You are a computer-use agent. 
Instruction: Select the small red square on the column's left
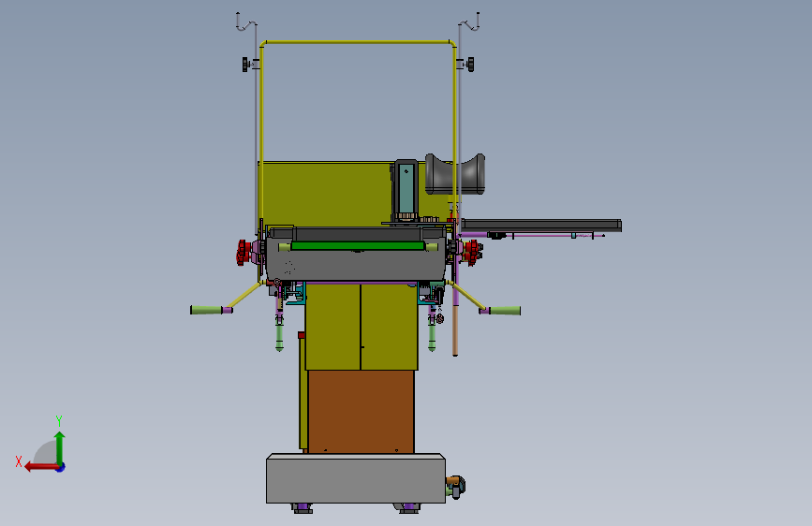302,335
